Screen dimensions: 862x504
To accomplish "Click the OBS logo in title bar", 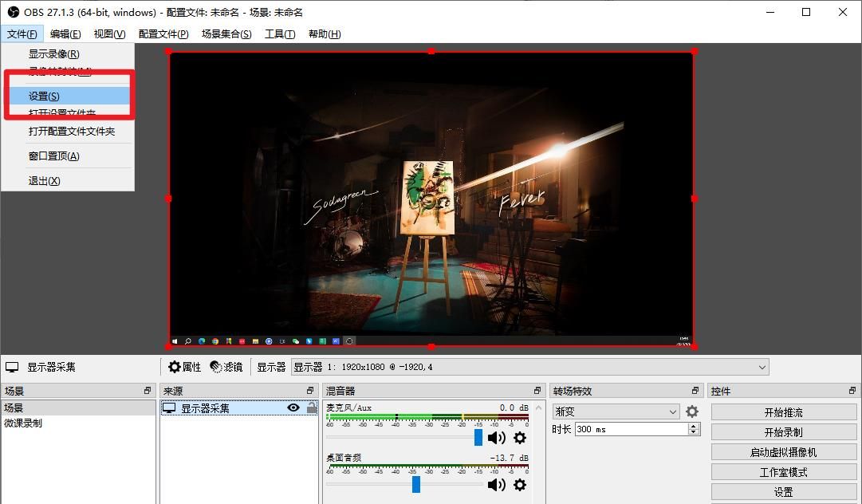I will [x=14, y=12].
